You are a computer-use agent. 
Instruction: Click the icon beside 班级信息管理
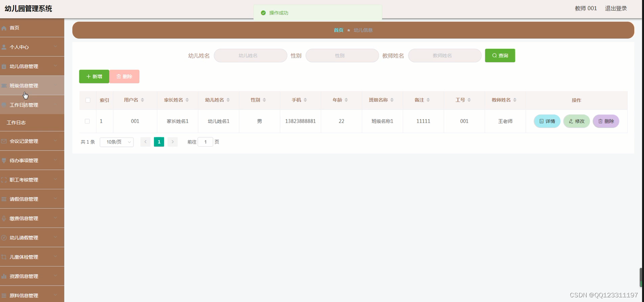[x=4, y=86]
